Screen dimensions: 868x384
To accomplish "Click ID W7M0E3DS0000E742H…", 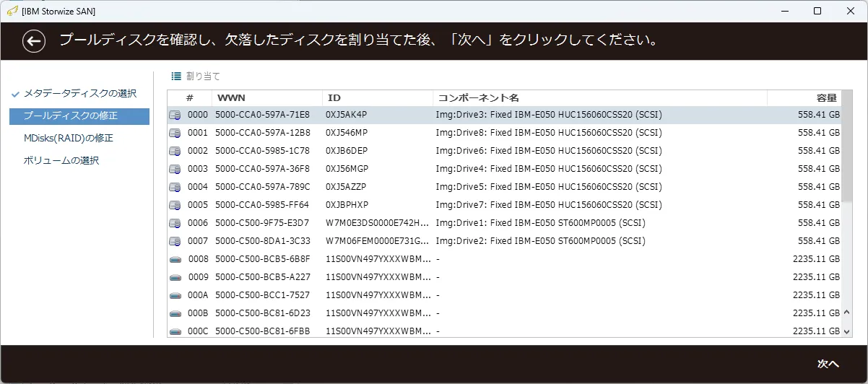I will [x=378, y=223].
